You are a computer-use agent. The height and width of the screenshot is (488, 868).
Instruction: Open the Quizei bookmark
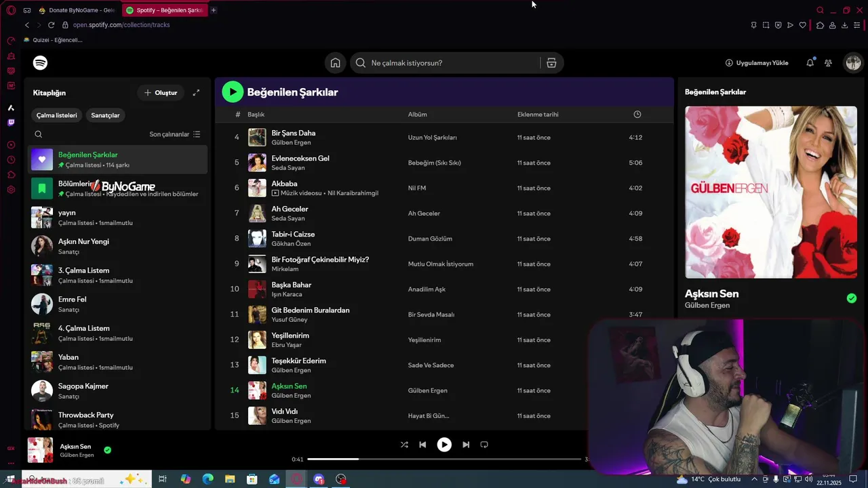click(53, 40)
